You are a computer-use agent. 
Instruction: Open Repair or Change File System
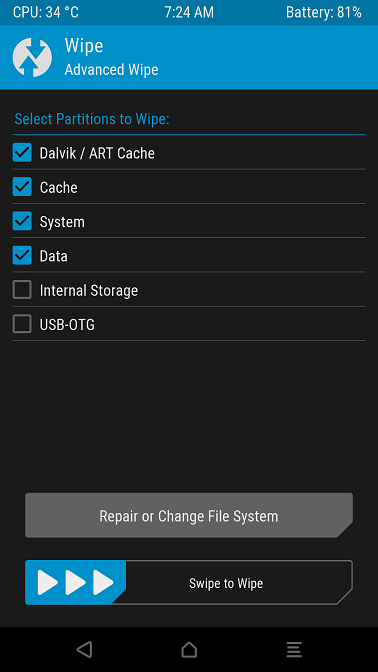tap(189, 515)
